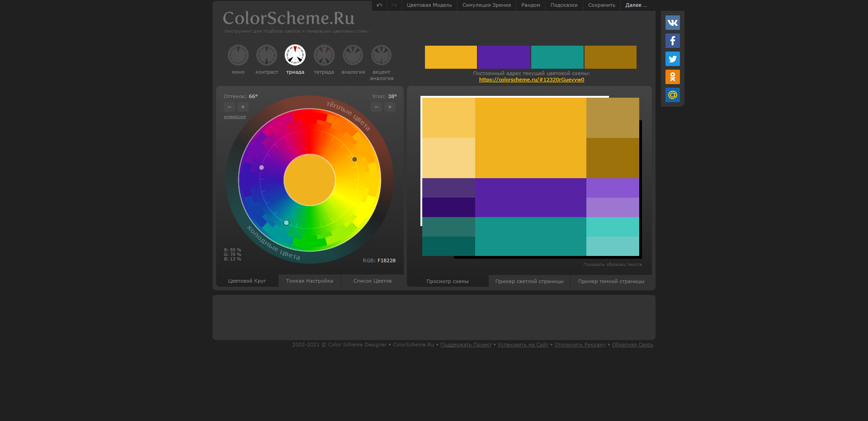Switch to the Просмотр схемы tab
Image resolution: width=868 pixels, height=421 pixels.
(448, 281)
